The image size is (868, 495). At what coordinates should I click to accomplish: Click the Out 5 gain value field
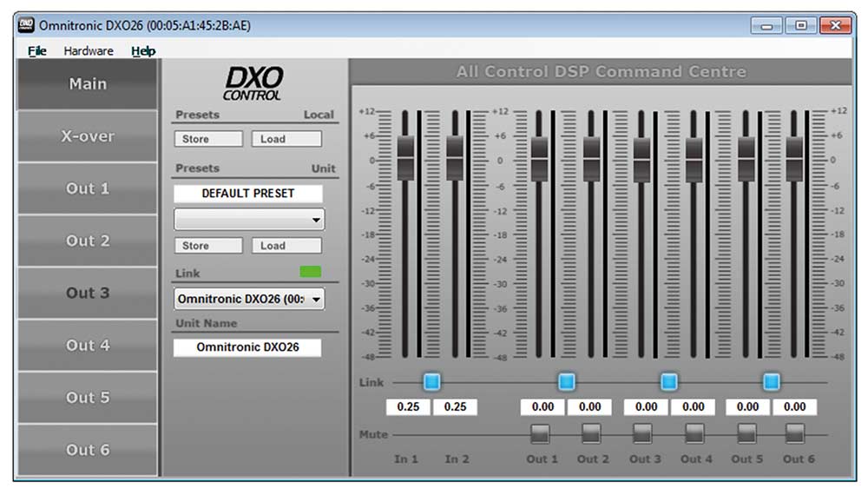click(747, 407)
